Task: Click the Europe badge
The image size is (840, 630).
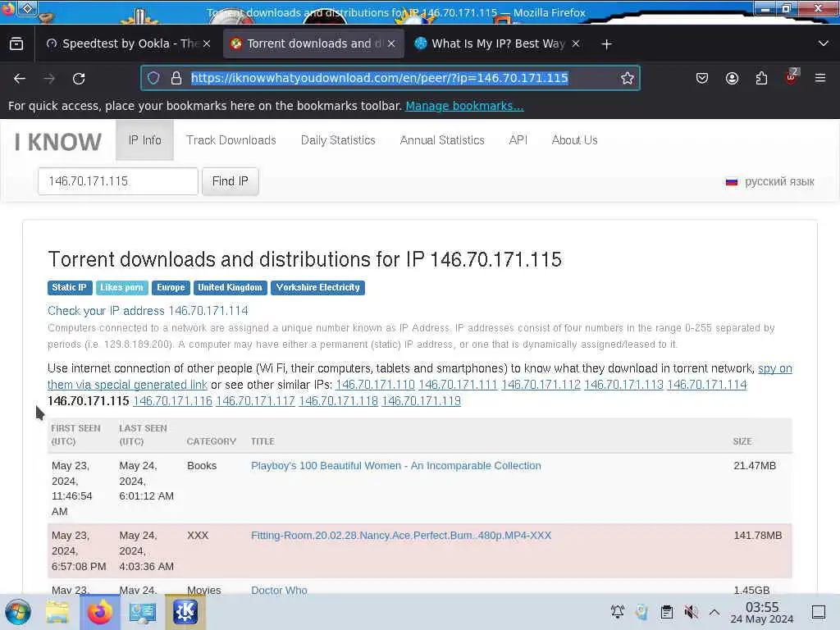Action: coord(171,288)
